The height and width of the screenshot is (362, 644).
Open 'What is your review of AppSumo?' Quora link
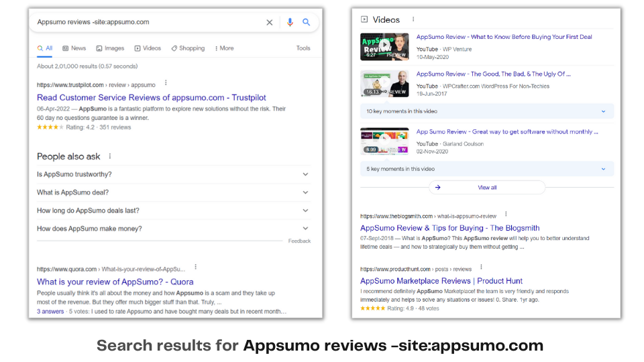click(x=115, y=282)
